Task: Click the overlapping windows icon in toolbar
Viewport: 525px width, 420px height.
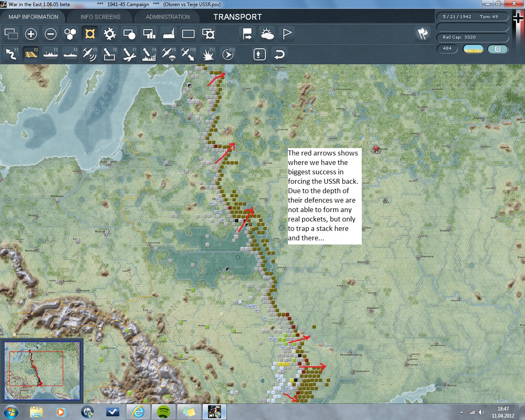Action: tap(11, 34)
